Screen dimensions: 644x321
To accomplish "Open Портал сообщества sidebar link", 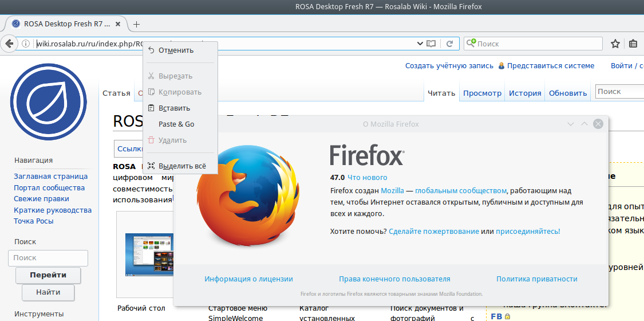I will [x=49, y=188].
